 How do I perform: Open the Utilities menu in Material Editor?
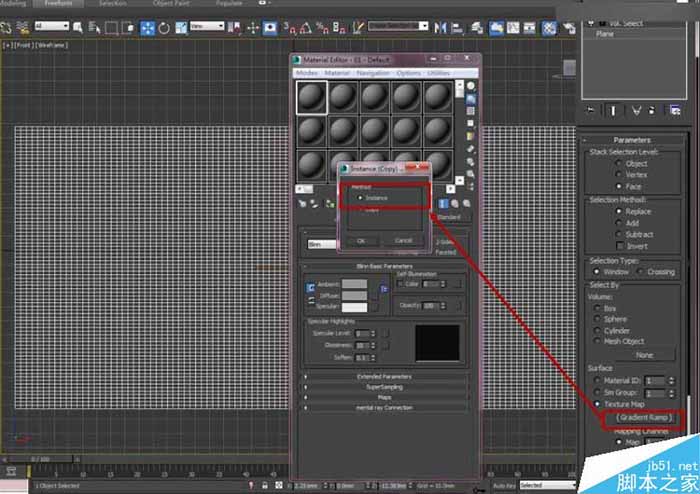(x=438, y=73)
